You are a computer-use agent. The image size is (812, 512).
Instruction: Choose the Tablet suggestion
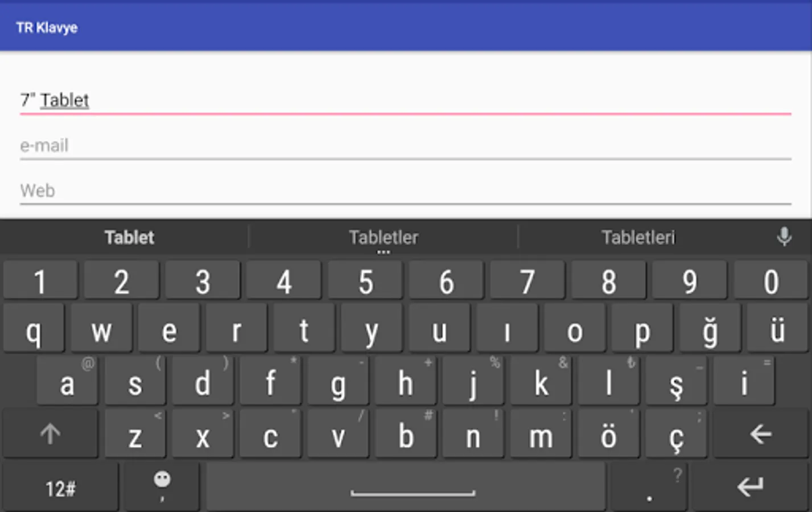[x=129, y=237]
